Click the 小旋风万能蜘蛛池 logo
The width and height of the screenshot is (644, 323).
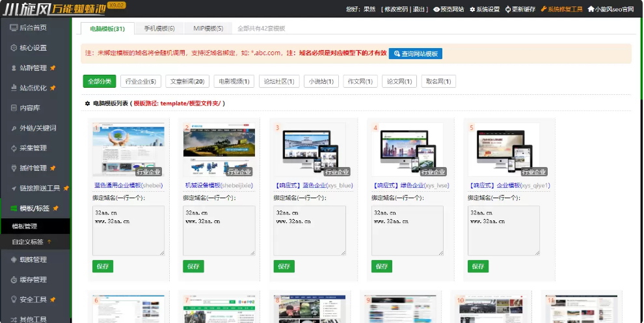[x=55, y=8]
